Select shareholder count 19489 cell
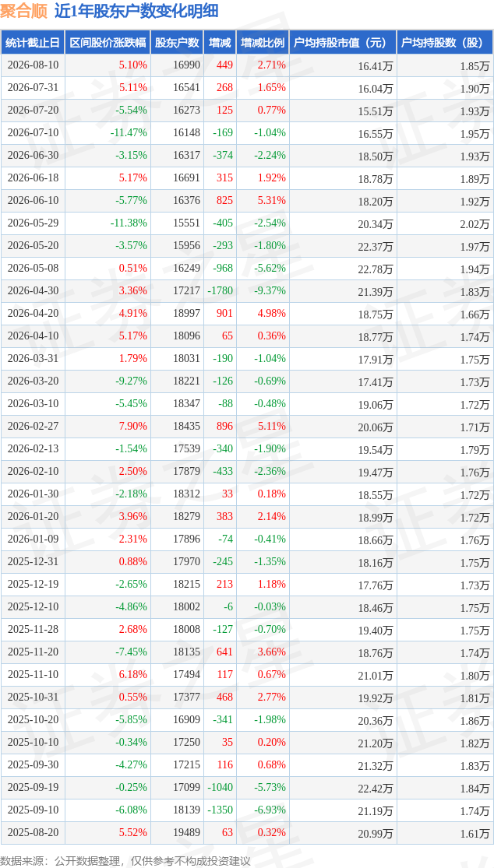494x868 pixels. coord(177,832)
